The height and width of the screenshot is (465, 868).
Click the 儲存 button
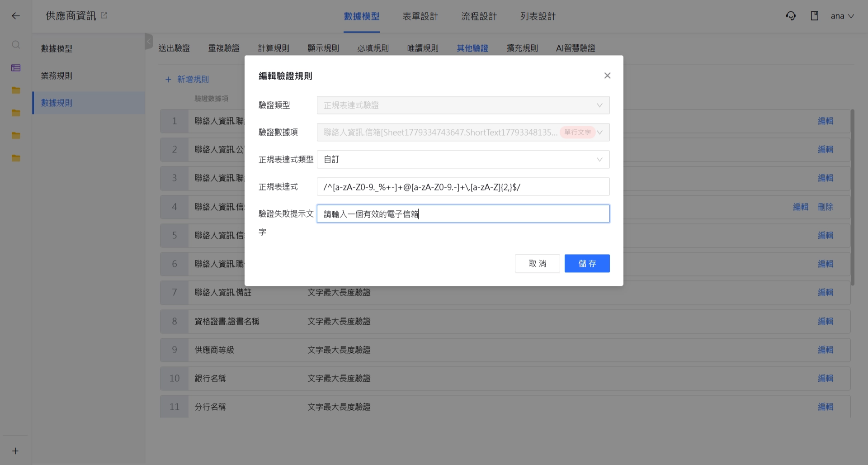(587, 263)
